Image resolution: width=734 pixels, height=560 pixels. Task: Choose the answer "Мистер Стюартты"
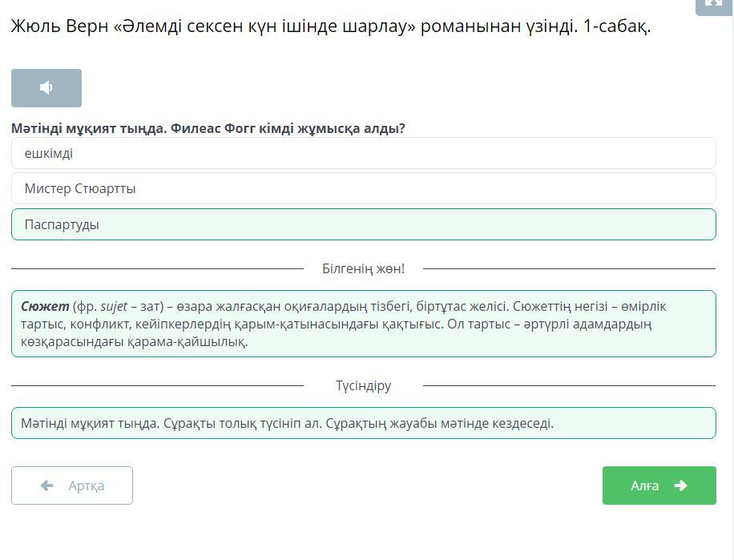tap(363, 189)
